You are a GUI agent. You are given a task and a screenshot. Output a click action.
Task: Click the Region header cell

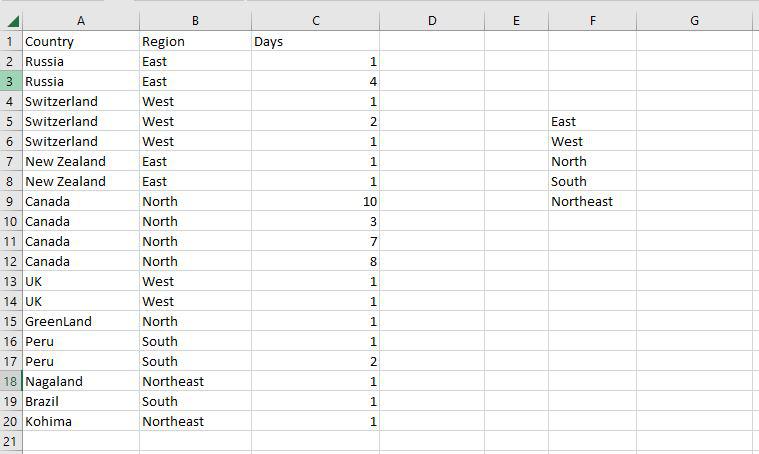[195, 41]
